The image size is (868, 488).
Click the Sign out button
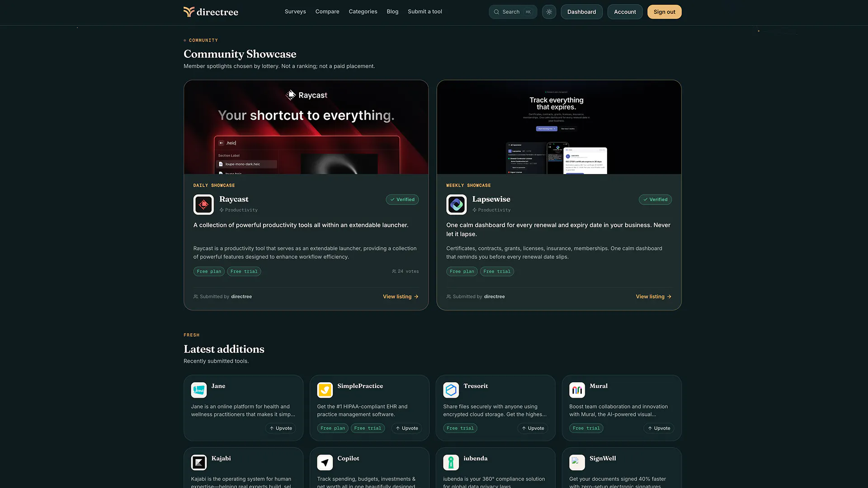pos(664,12)
